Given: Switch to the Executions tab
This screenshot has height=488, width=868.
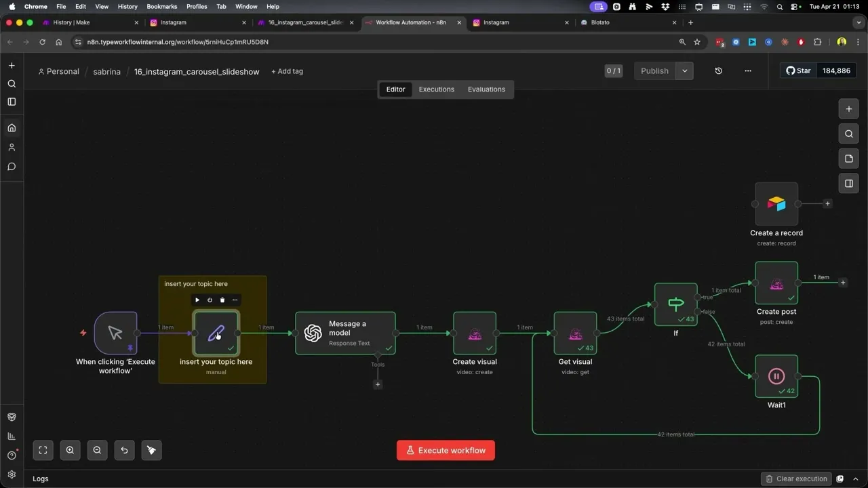Looking at the screenshot, I should pos(436,89).
